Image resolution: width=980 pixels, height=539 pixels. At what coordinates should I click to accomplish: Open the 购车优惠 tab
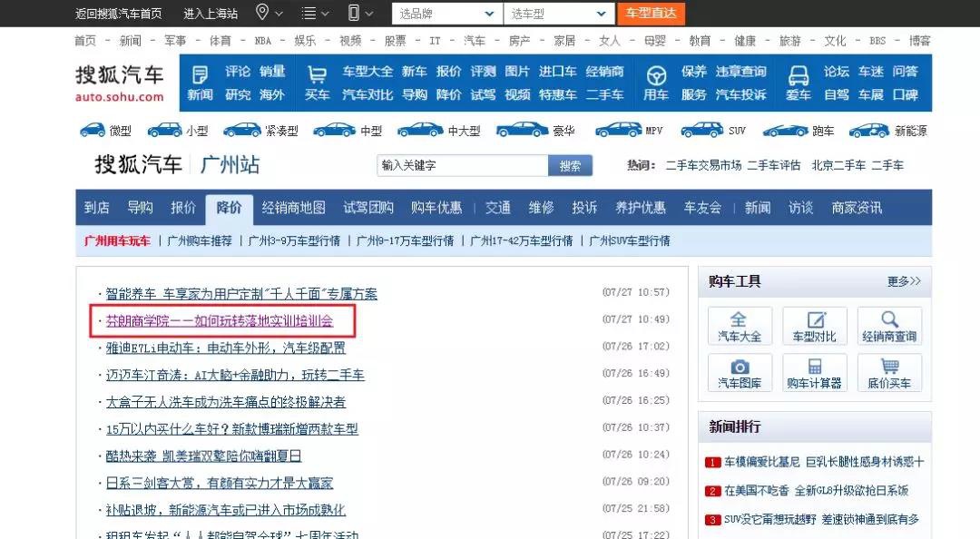click(436, 208)
